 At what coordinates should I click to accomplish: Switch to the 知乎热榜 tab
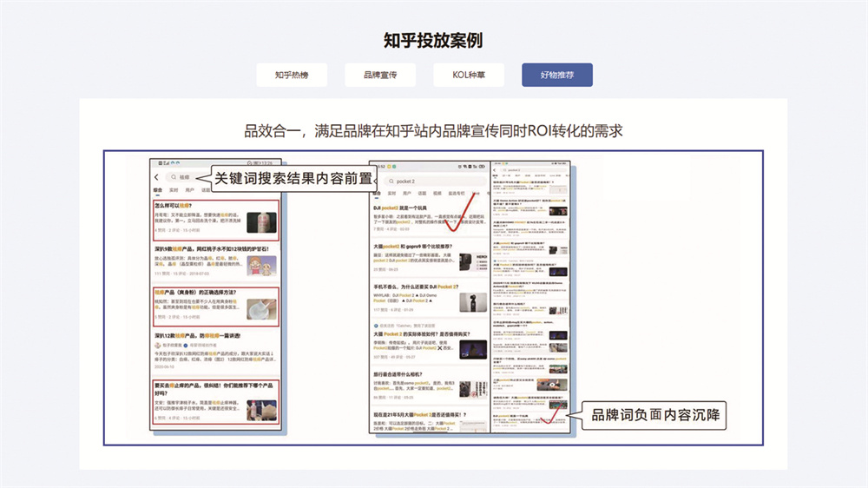pos(291,76)
